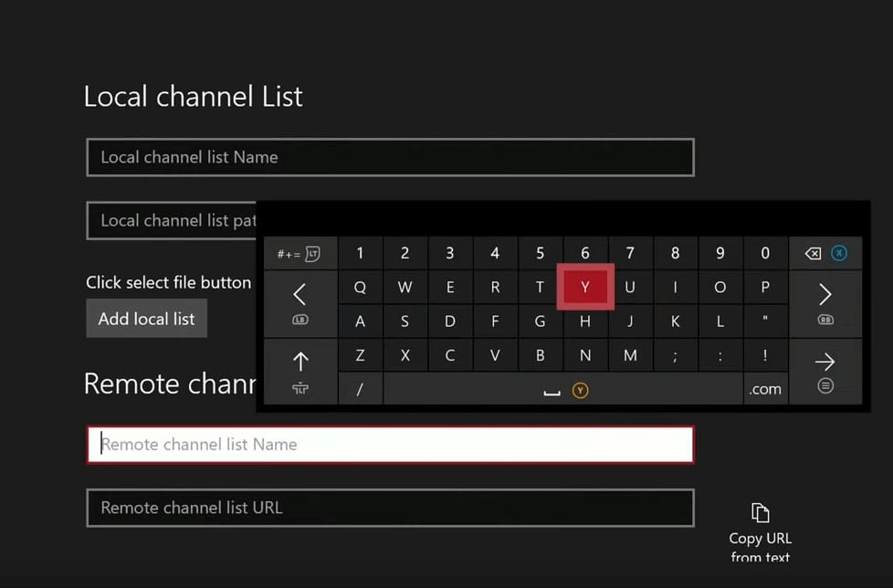
Task: Click the small keyboard icon below the up arrow
Action: pos(299,388)
